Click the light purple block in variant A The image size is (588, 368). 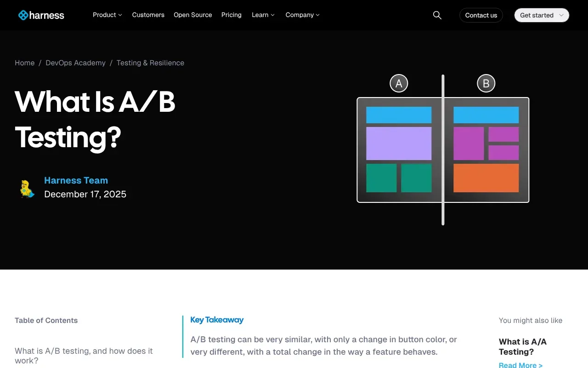click(x=399, y=144)
